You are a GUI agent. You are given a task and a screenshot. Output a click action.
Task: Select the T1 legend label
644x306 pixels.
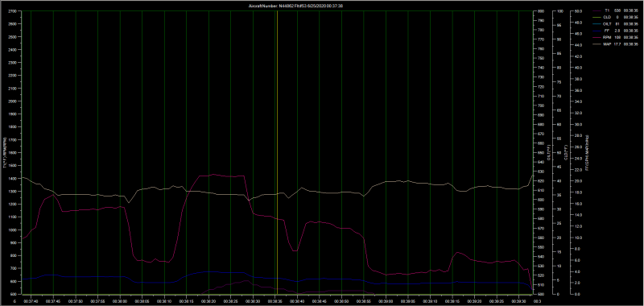tap(607, 10)
